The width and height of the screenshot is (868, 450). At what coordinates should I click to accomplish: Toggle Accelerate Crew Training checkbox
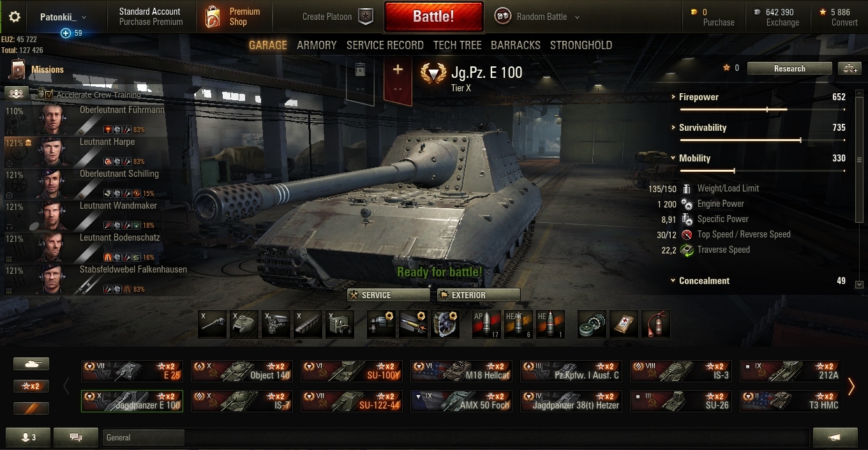tap(49, 94)
